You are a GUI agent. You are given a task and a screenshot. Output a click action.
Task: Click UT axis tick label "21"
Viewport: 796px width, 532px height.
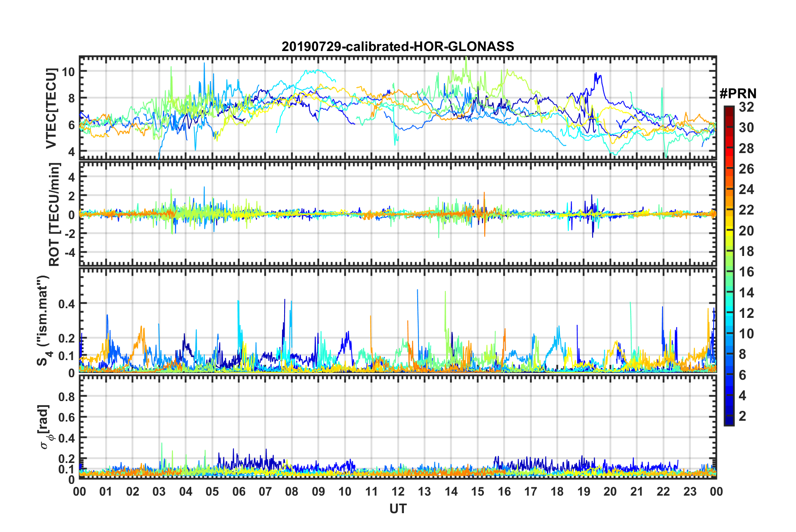[x=637, y=491]
